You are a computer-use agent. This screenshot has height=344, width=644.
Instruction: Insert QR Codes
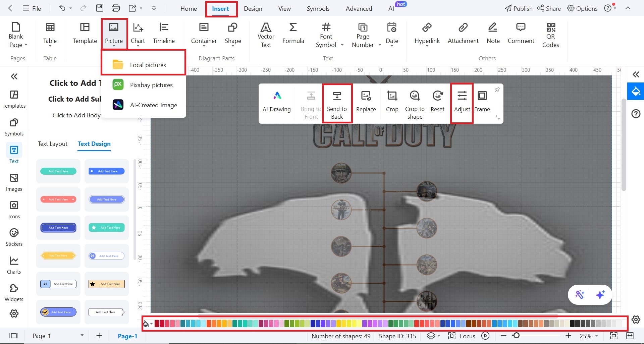551,35
